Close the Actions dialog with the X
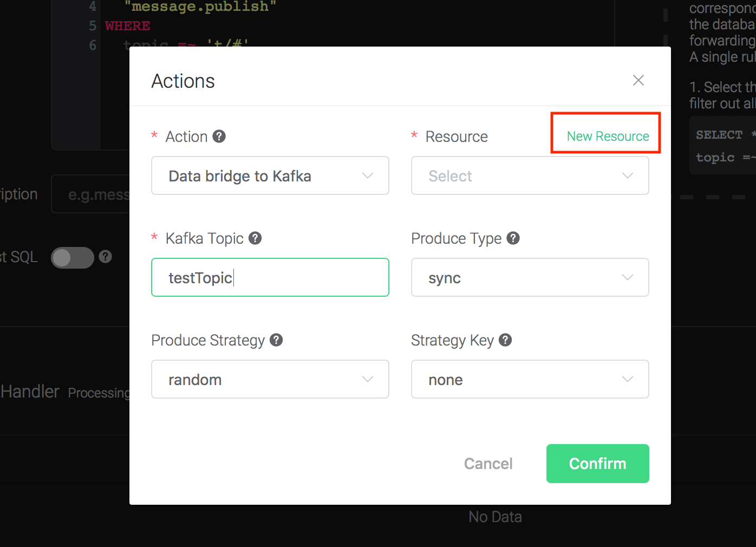This screenshot has height=547, width=756. coord(638,81)
